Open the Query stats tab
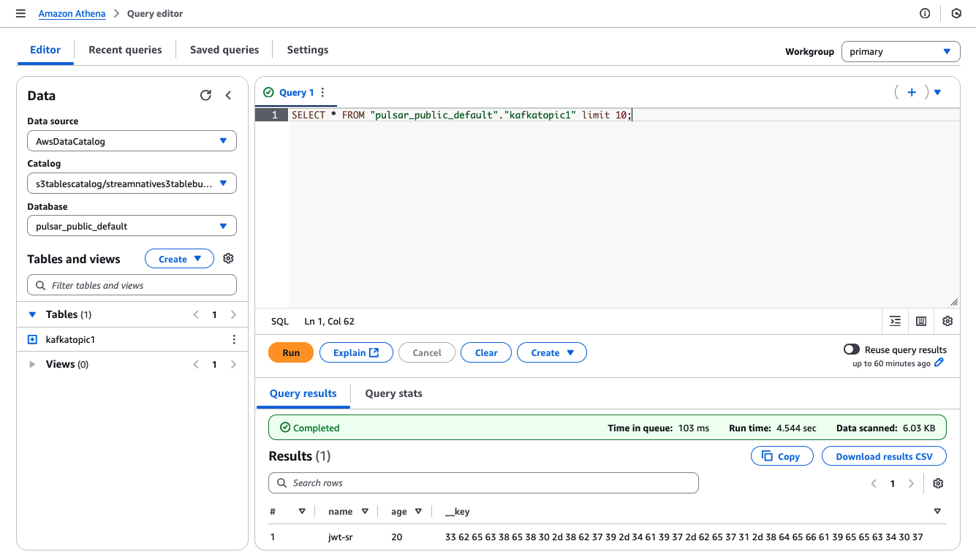 pyautogui.click(x=393, y=393)
